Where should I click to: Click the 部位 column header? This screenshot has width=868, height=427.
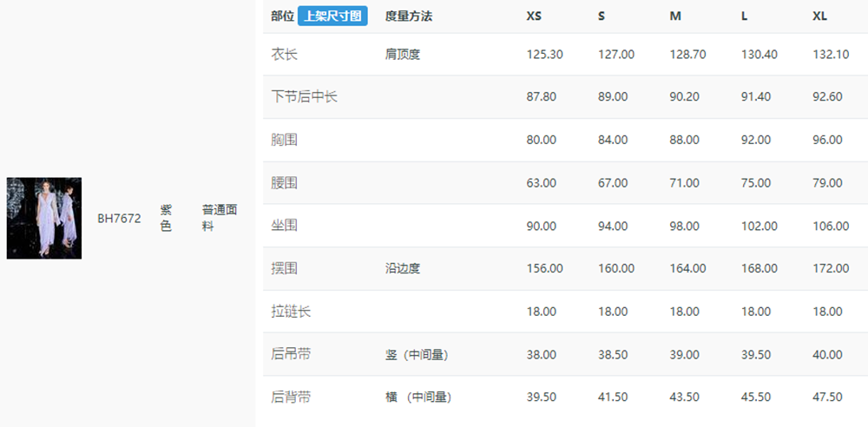coord(282,16)
